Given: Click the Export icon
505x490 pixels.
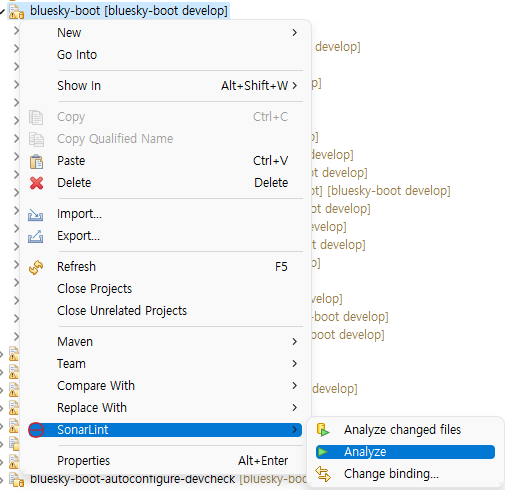Looking at the screenshot, I should 36,236.
